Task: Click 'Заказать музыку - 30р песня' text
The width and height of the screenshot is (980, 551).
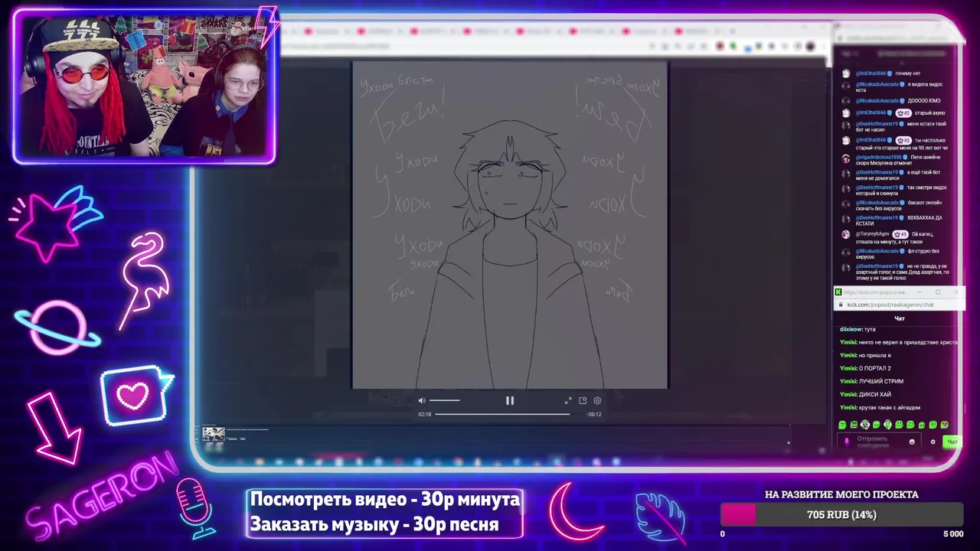Action: 374,525
